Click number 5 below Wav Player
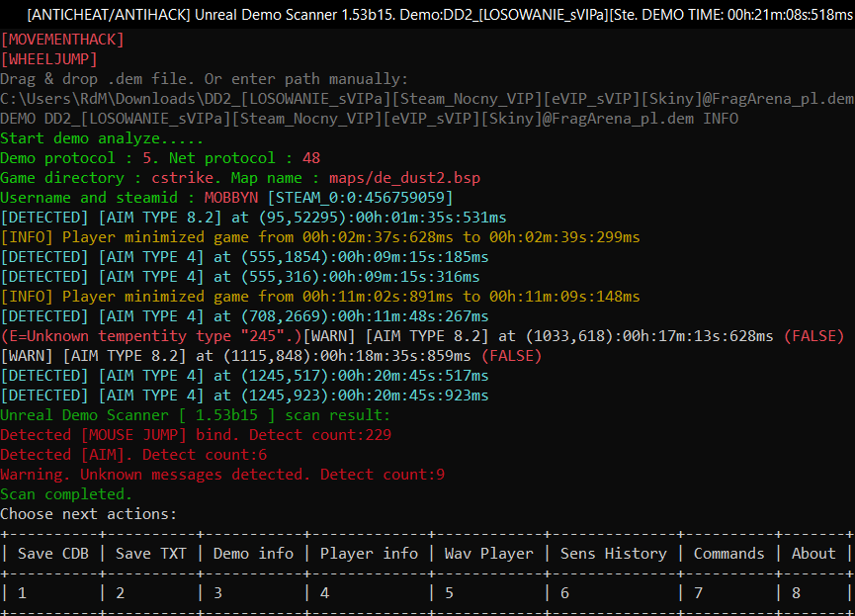The width and height of the screenshot is (855, 616). click(449, 593)
